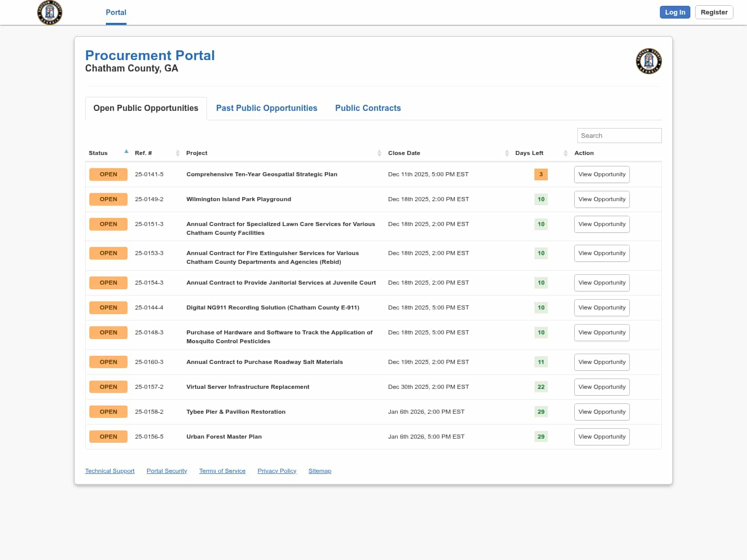Sort table by Status column arrow
This screenshot has width=747, height=560.
(x=126, y=152)
